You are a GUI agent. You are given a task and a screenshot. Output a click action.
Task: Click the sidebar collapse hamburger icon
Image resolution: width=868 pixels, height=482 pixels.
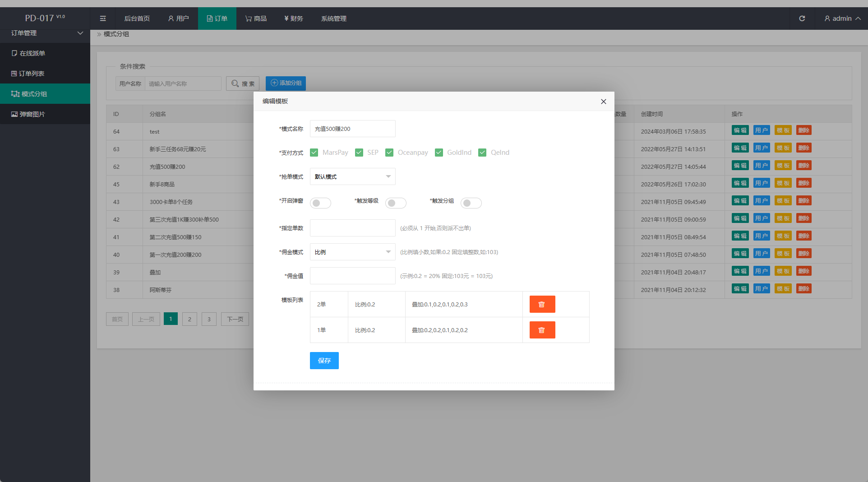(103, 19)
